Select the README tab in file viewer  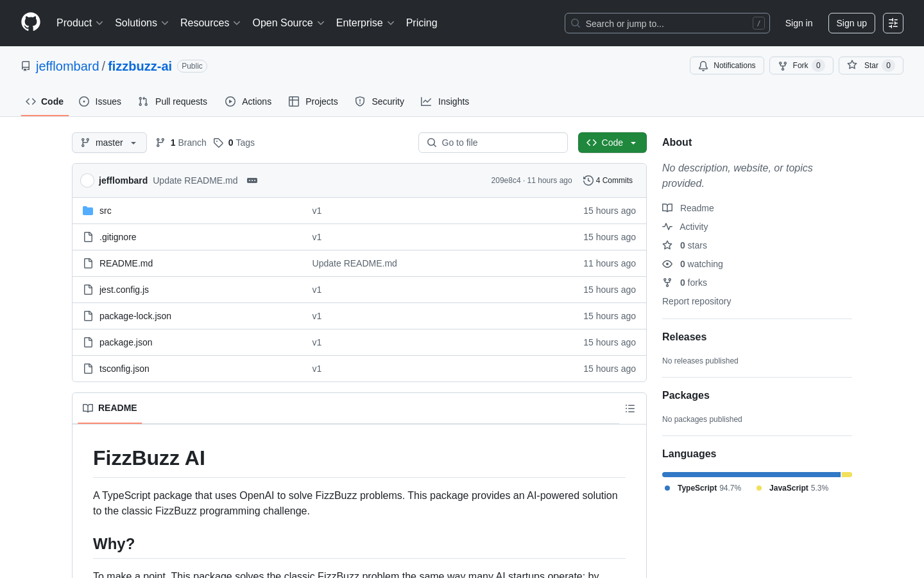(x=110, y=408)
